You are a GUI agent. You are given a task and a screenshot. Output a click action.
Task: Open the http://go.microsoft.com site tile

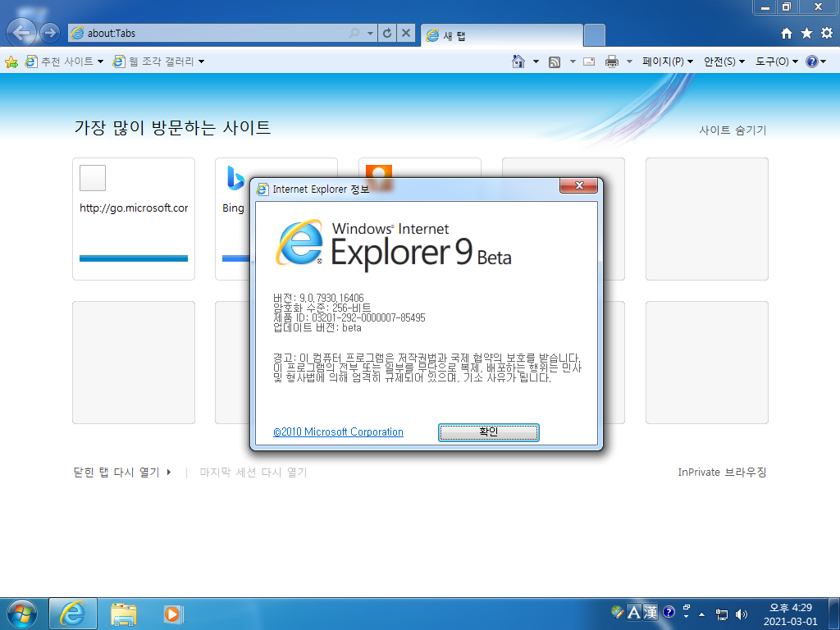click(x=134, y=218)
